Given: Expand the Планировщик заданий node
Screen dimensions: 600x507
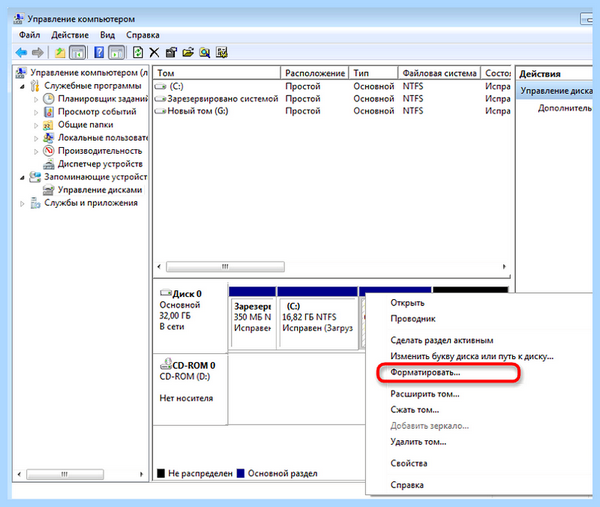Looking at the screenshot, I should [x=36, y=99].
